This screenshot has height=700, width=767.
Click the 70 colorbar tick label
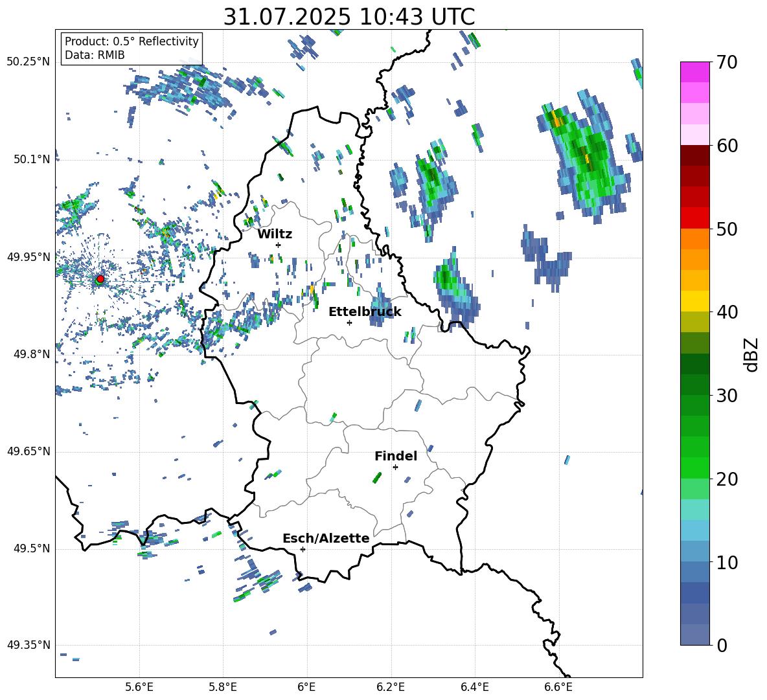tap(726, 63)
